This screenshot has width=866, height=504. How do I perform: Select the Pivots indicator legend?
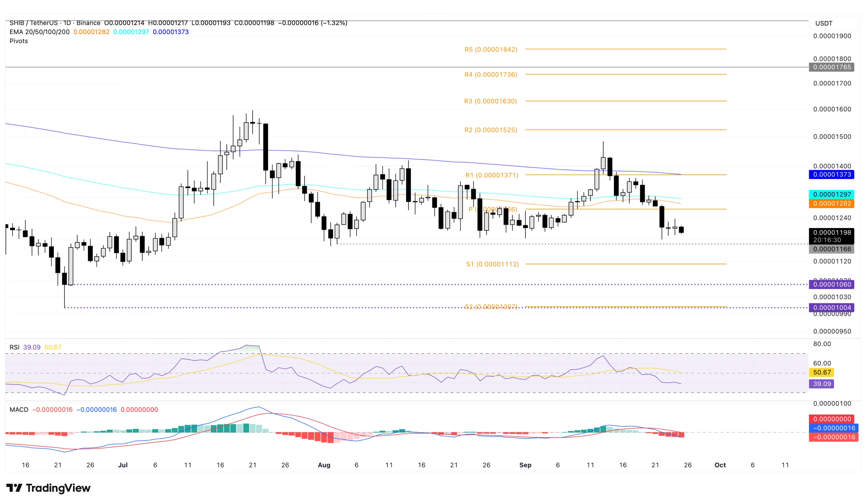click(x=19, y=41)
